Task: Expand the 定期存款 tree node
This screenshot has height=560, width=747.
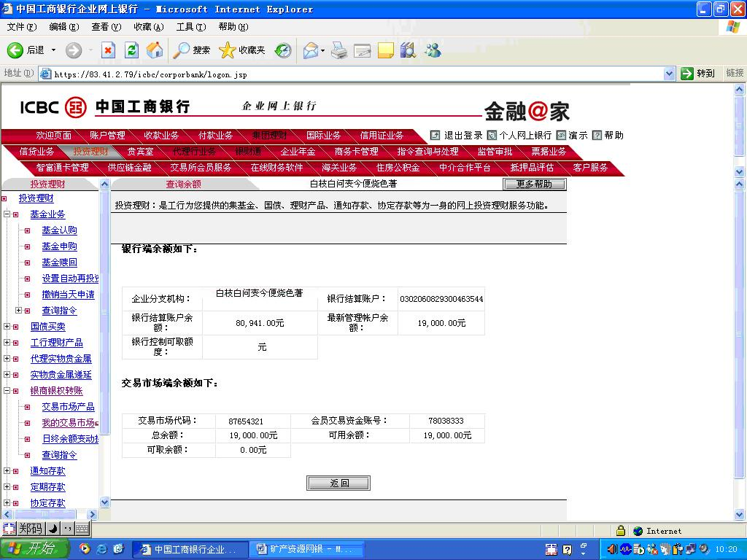Action: 7,487
